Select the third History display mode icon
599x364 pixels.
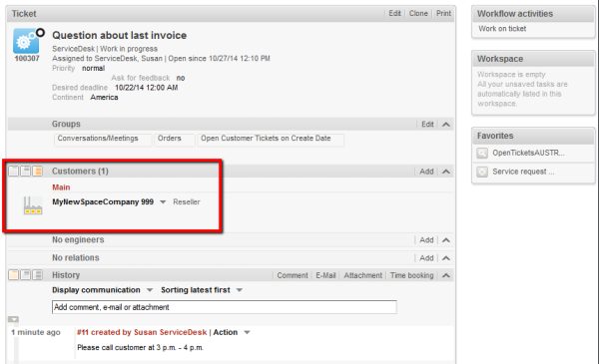click(x=38, y=274)
